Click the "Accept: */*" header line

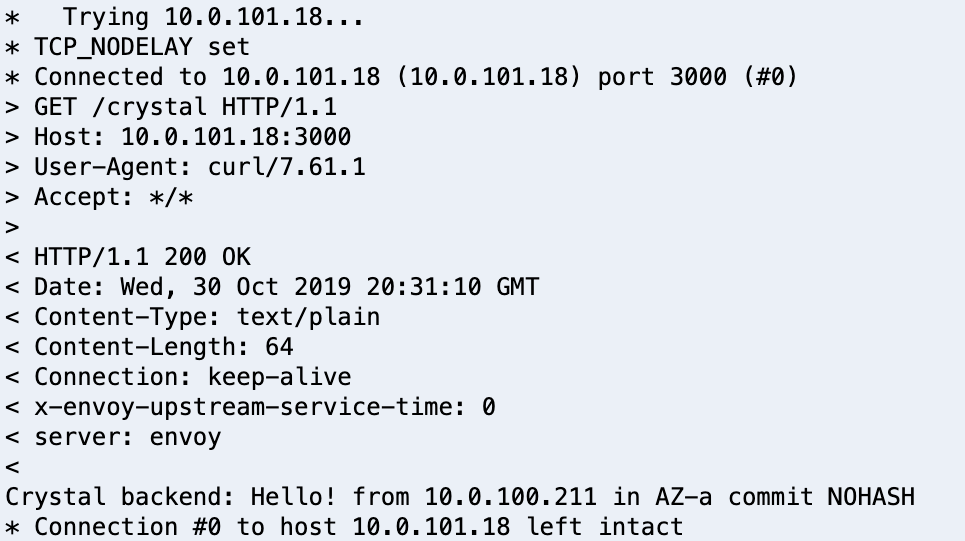click(x=113, y=197)
